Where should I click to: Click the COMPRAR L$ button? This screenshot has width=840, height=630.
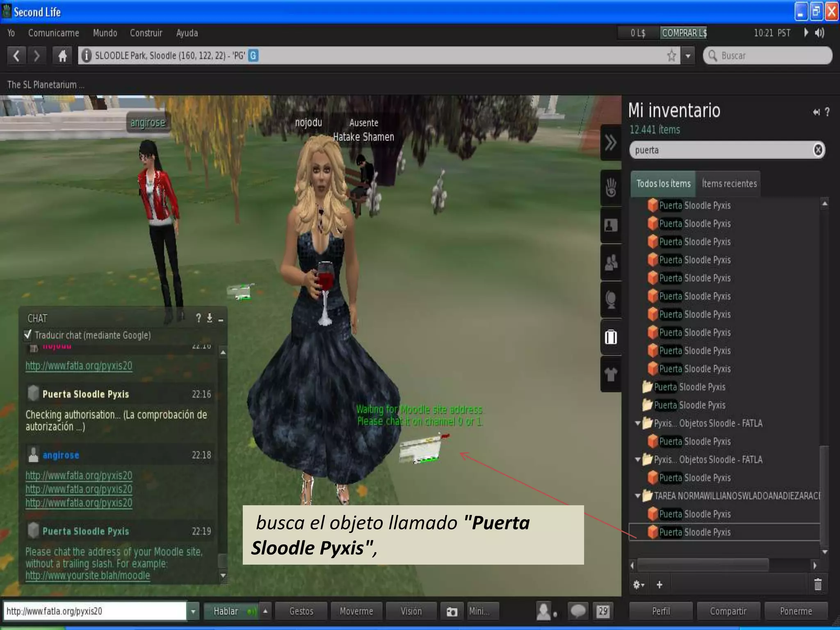[x=684, y=33]
